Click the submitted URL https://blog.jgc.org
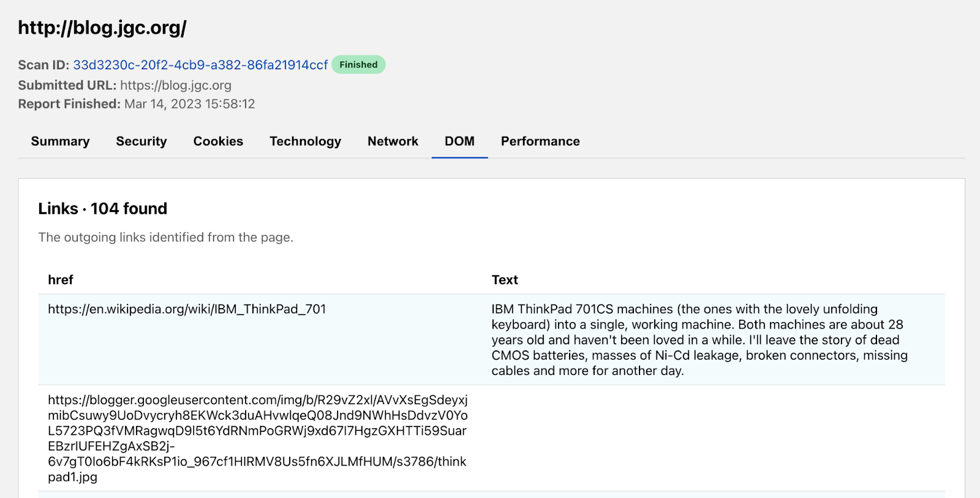 [x=176, y=85]
